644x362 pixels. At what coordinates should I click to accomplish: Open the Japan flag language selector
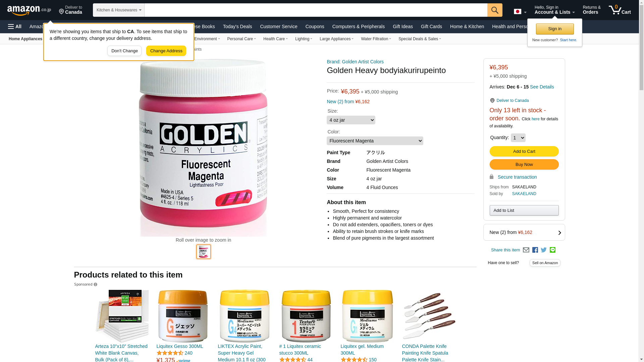[x=520, y=12]
